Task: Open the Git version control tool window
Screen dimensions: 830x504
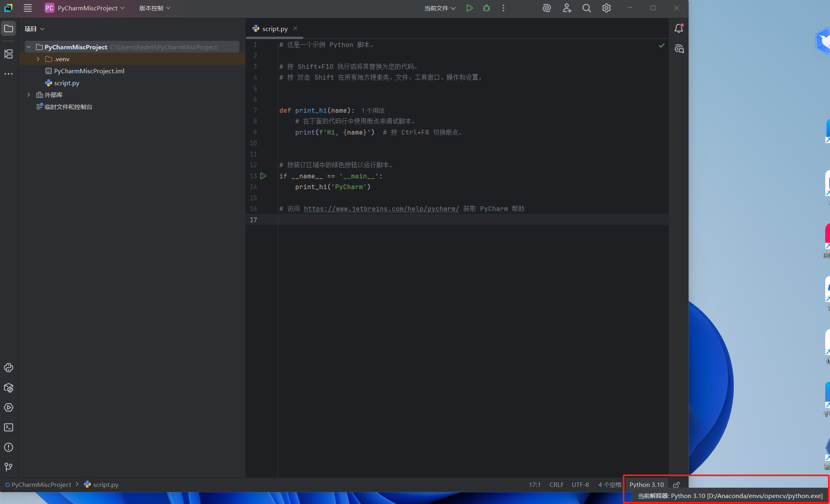Action: 8,467
